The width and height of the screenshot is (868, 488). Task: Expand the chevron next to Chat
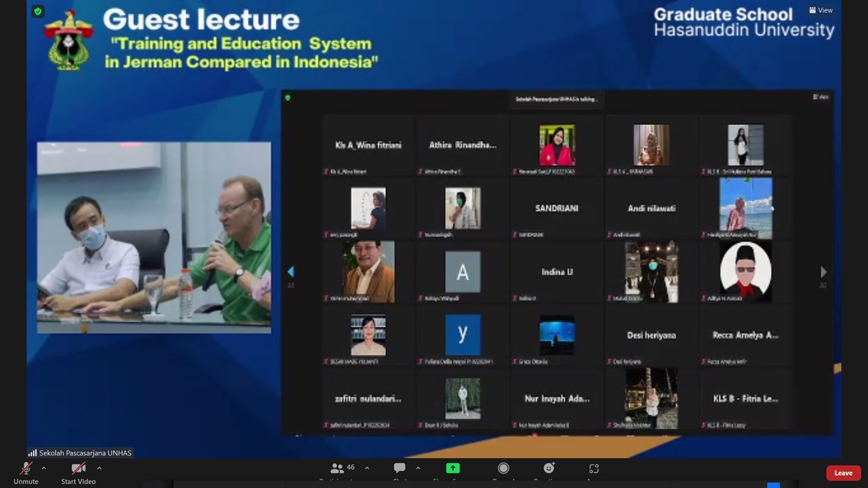pos(418,468)
